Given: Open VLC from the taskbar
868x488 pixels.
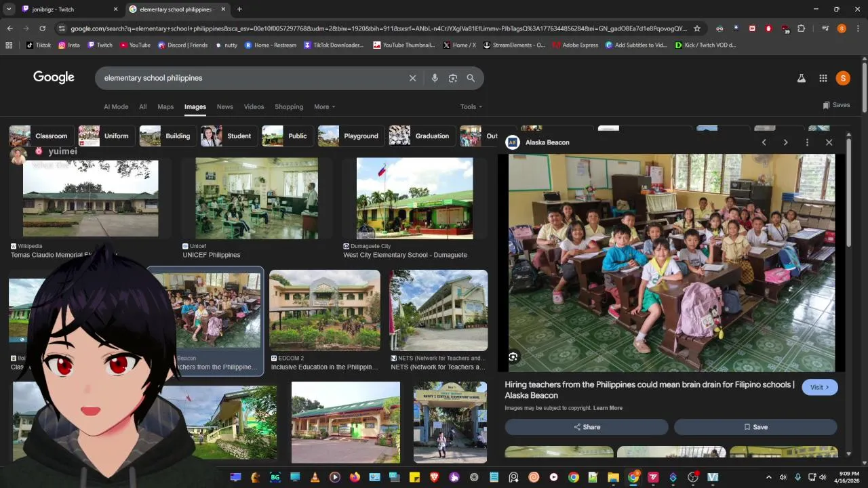Looking at the screenshot, I should pos(315,477).
